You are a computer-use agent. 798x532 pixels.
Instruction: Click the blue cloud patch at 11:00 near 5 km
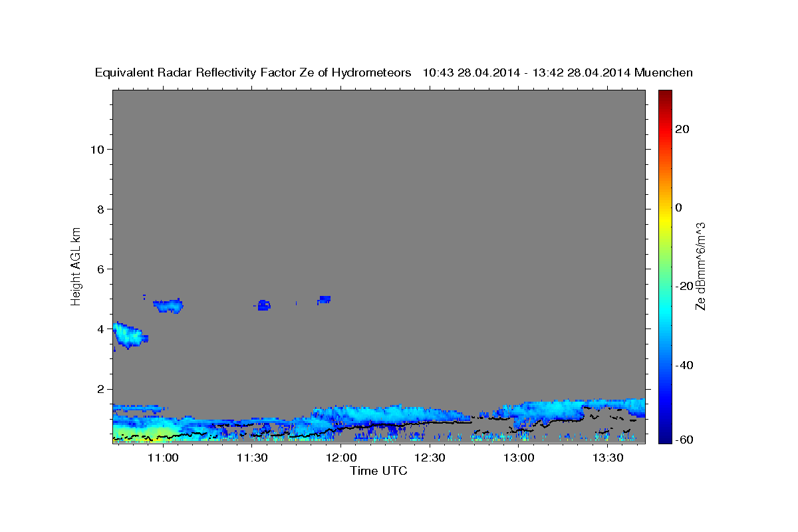(168, 305)
